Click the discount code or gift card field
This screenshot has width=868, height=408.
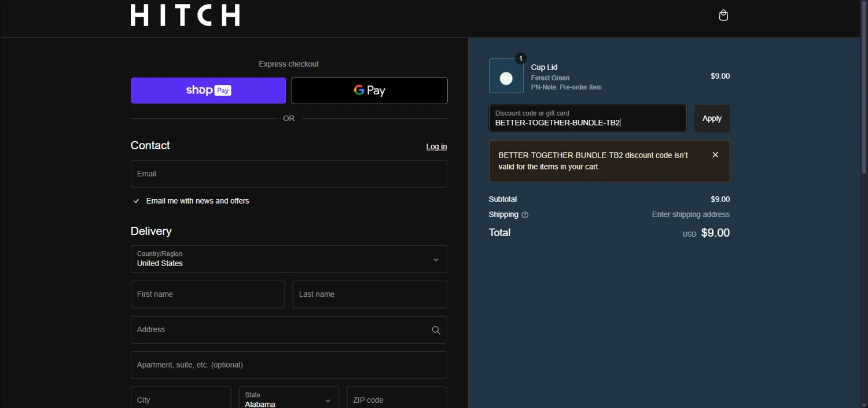point(588,118)
